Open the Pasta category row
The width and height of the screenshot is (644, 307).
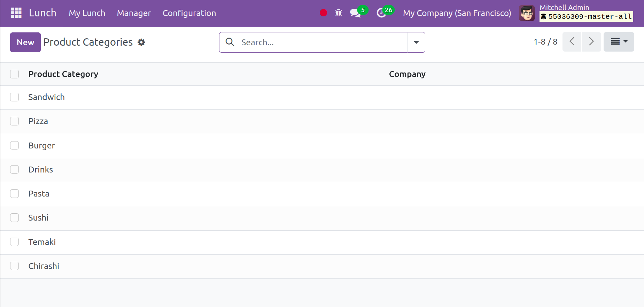coord(322,194)
